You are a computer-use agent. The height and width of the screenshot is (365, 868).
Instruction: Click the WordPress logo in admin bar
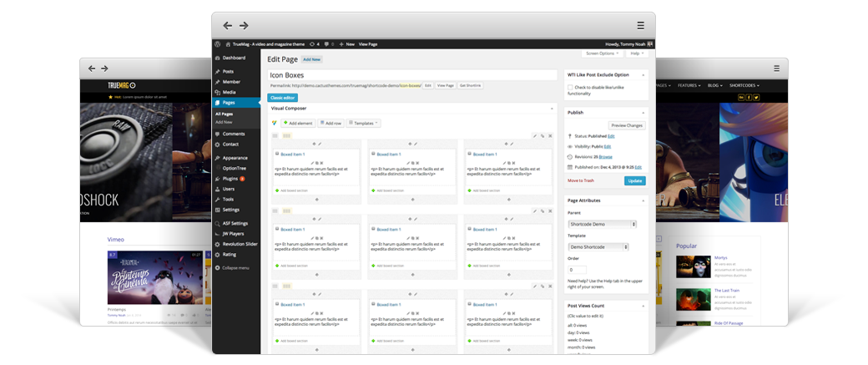pyautogui.click(x=218, y=43)
